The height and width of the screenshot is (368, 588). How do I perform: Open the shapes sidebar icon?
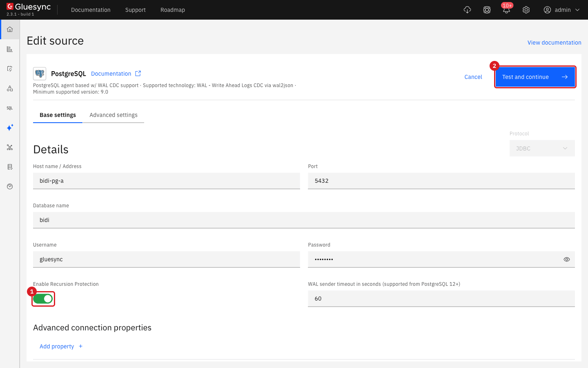click(x=10, y=88)
